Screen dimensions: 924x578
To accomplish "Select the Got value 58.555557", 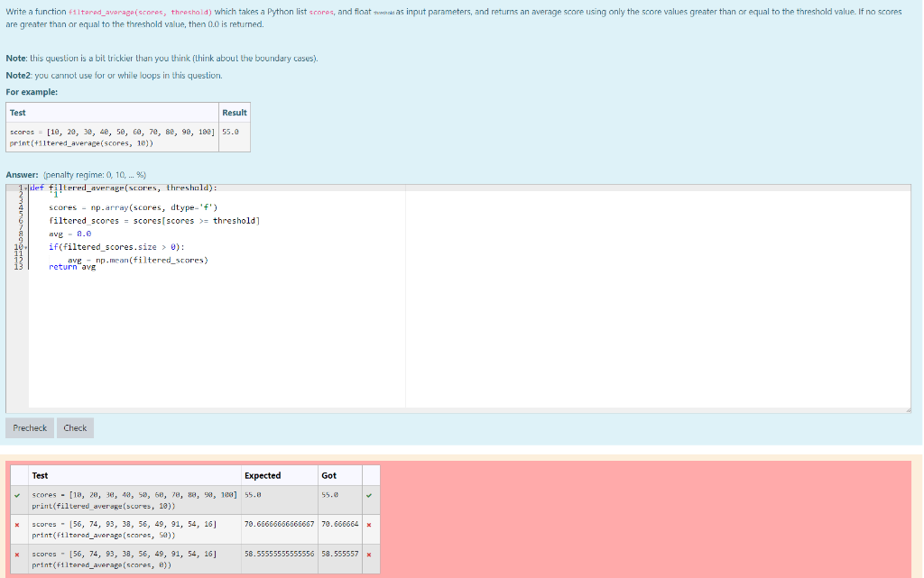I will (x=339, y=554).
